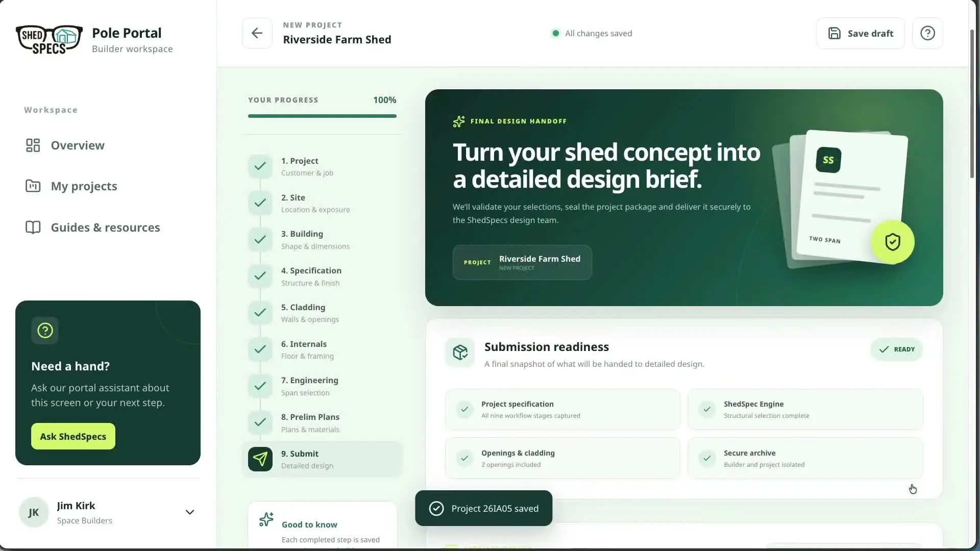The width and height of the screenshot is (980, 551).
Task: Click the Overview grid icon
Action: point(33,145)
